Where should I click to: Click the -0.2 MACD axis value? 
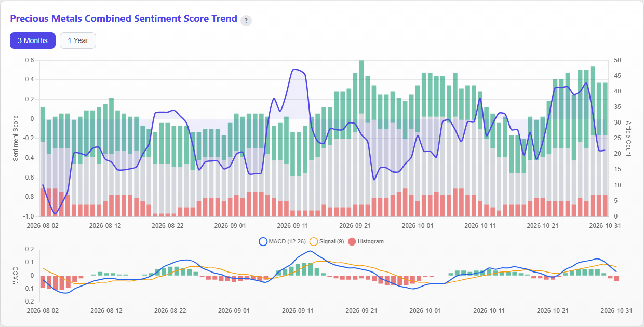(x=28, y=302)
